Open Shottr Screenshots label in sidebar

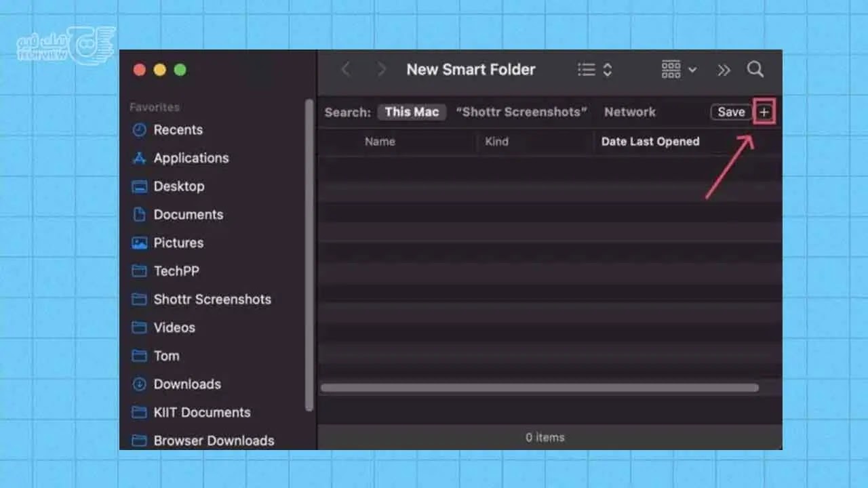pyautogui.click(x=212, y=299)
